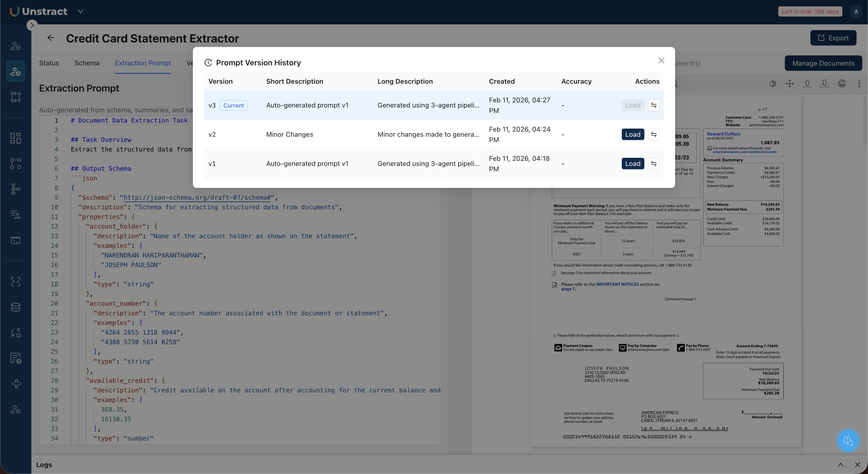Close the Prompt Version History dialog
Image resolution: width=868 pixels, height=474 pixels.
click(661, 61)
